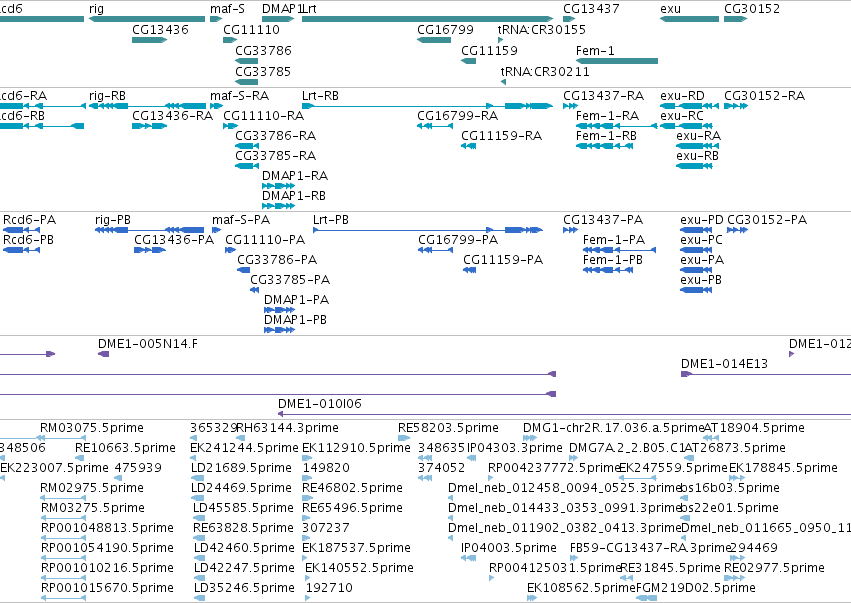Select the "CG16799-PA" protein label
Screen dimensions: 851x603
[458, 240]
